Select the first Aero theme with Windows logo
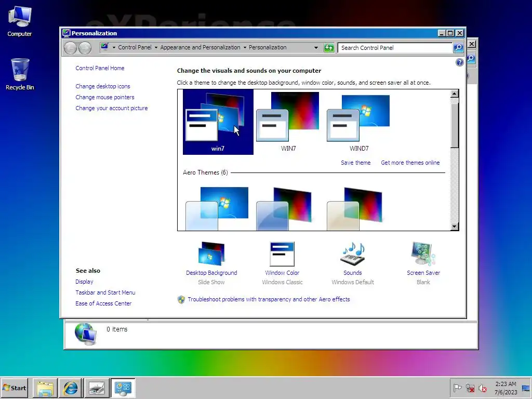 [218, 208]
